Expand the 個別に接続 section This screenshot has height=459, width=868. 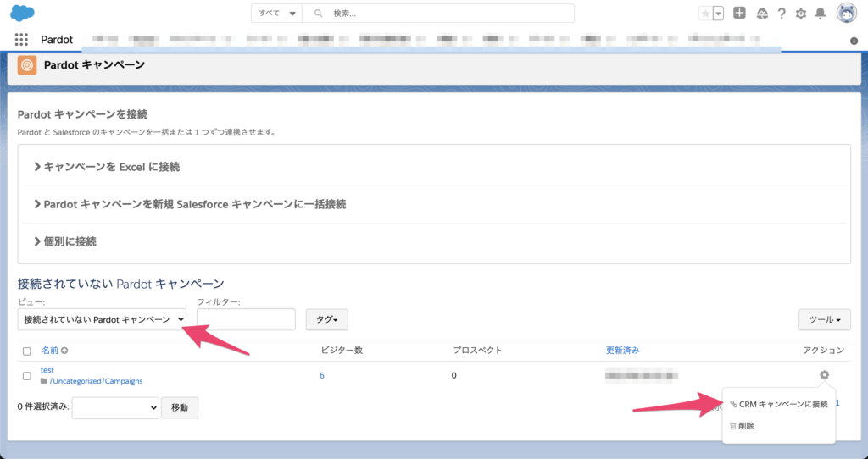point(65,241)
